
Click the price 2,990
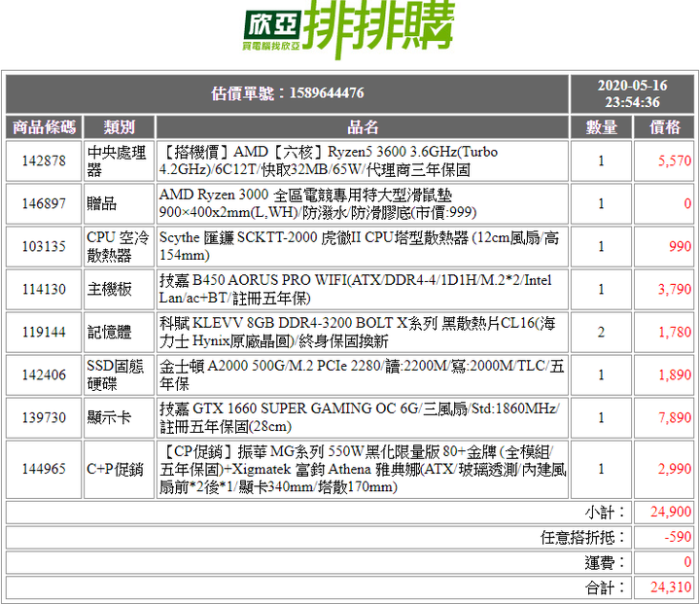pyautogui.click(x=675, y=469)
